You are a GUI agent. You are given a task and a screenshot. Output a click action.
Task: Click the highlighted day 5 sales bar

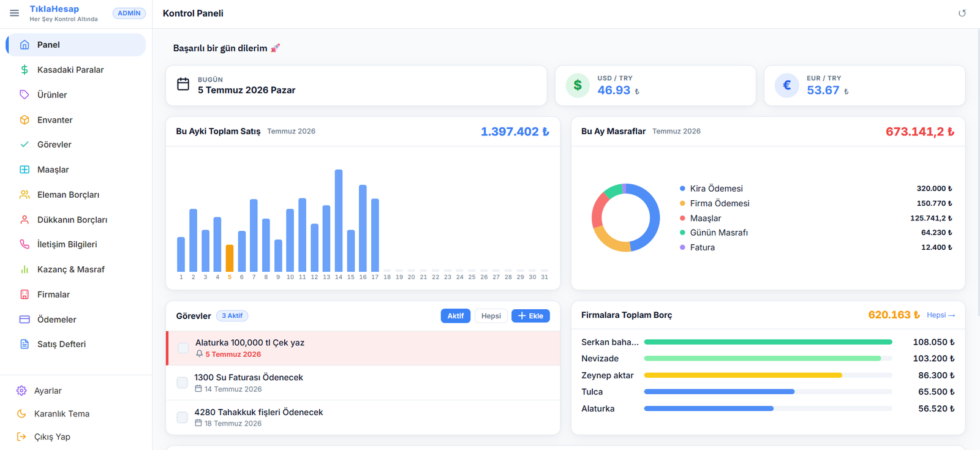(x=230, y=258)
